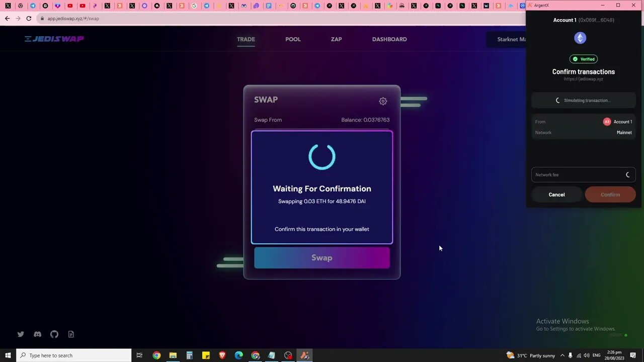644x362 pixels.
Task: Open JediSwap docs footer icon
Action: 71,334
